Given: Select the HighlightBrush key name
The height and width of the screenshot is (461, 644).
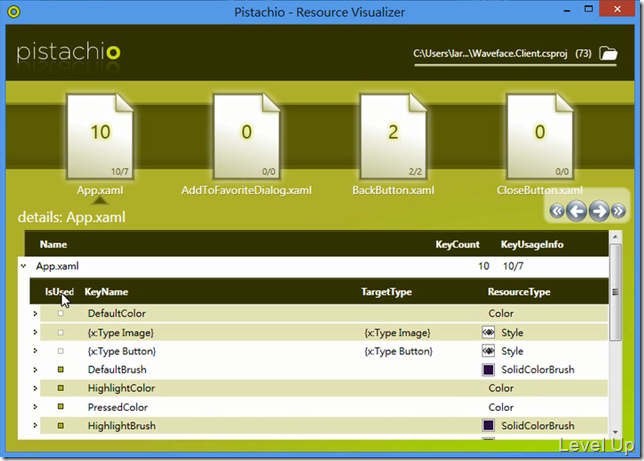Looking at the screenshot, I should coord(122,425).
